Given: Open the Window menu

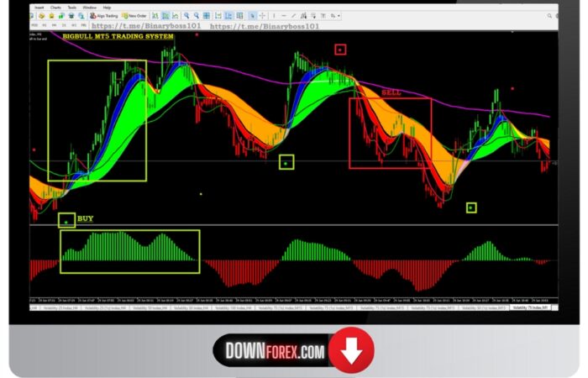Looking at the screenshot, I should [89, 8].
